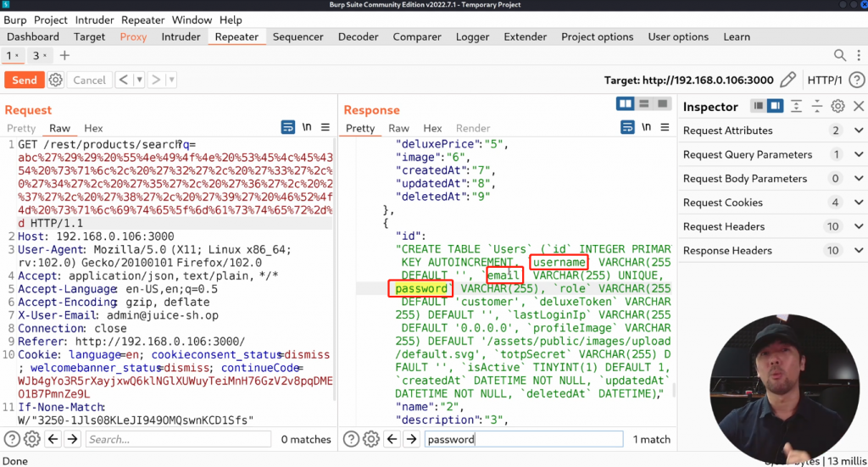Jump to next request search match
Viewport: 868px width, 467px height.
click(73, 439)
